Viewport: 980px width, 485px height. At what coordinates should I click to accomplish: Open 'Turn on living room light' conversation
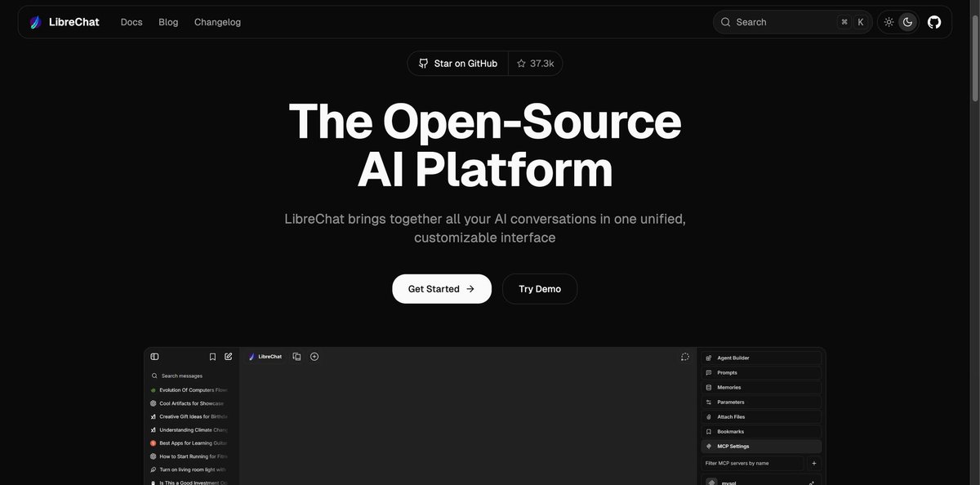click(189, 469)
